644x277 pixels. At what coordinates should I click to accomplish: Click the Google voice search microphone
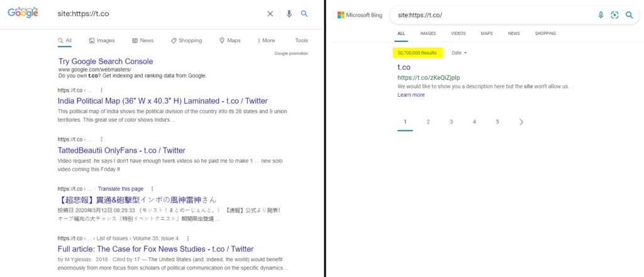(x=289, y=14)
